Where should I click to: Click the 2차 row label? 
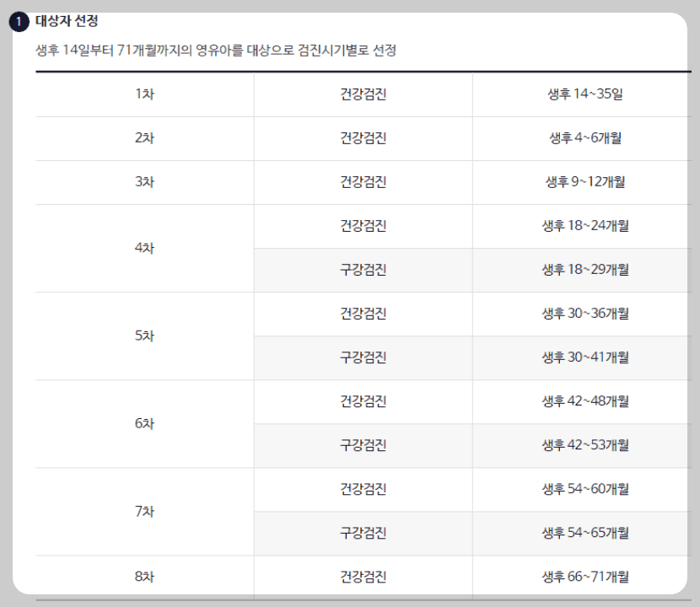point(143,138)
